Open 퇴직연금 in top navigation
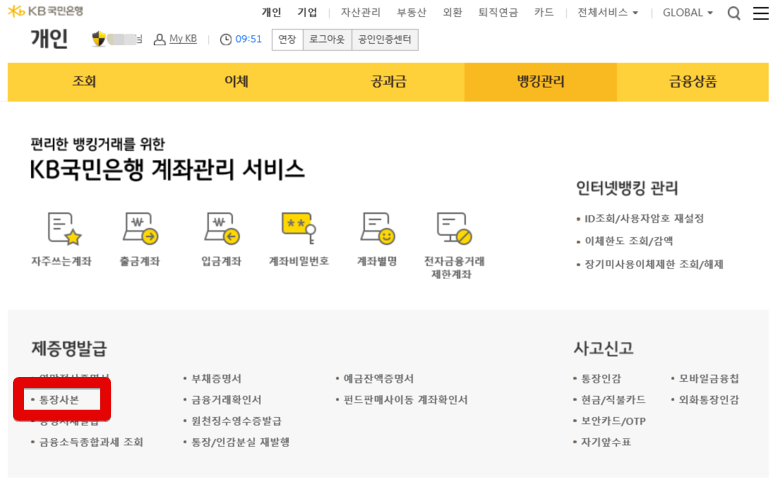Screen dimensions: 773x482 (498, 12)
